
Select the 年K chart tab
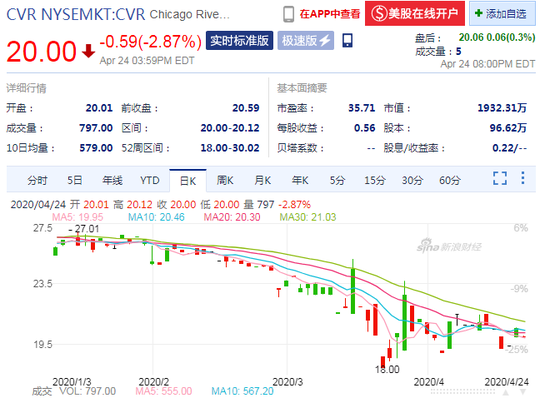[300, 181]
